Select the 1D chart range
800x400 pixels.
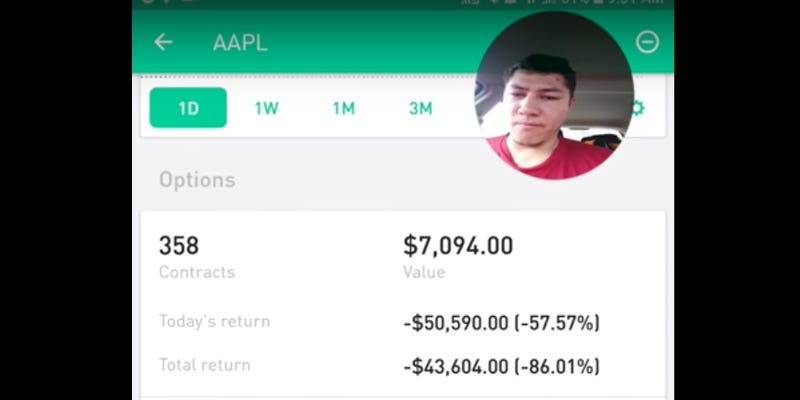coord(188,108)
